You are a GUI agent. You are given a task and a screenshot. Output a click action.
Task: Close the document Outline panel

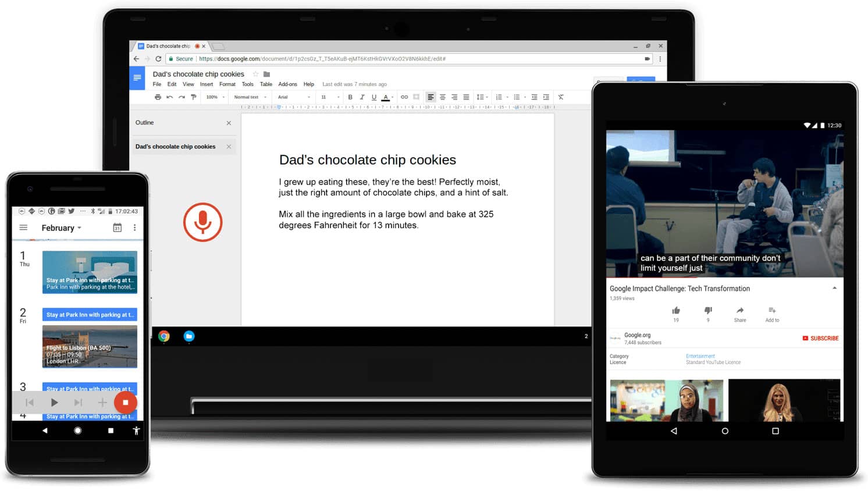[229, 123]
